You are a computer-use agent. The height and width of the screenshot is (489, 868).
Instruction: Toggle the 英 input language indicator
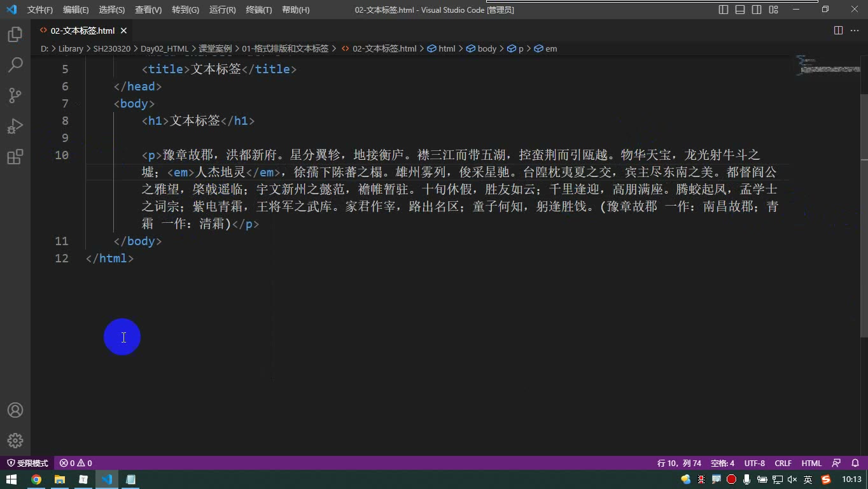click(x=808, y=479)
